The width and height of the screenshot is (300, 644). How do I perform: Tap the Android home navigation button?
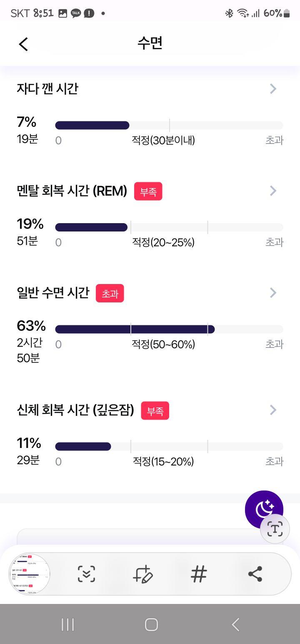point(151,624)
